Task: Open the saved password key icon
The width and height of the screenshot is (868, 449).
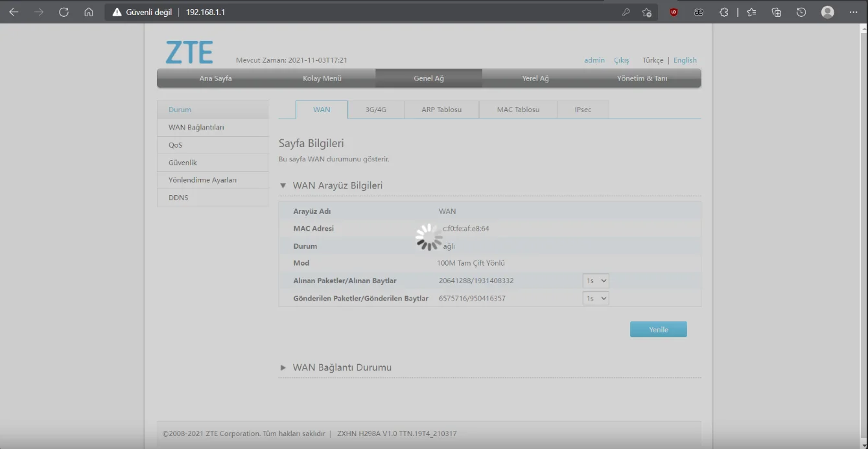Action: [626, 12]
